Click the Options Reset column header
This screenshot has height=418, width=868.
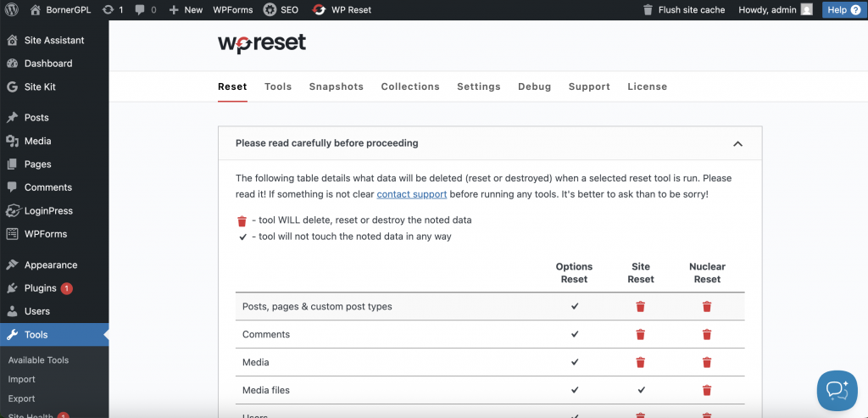pyautogui.click(x=574, y=273)
